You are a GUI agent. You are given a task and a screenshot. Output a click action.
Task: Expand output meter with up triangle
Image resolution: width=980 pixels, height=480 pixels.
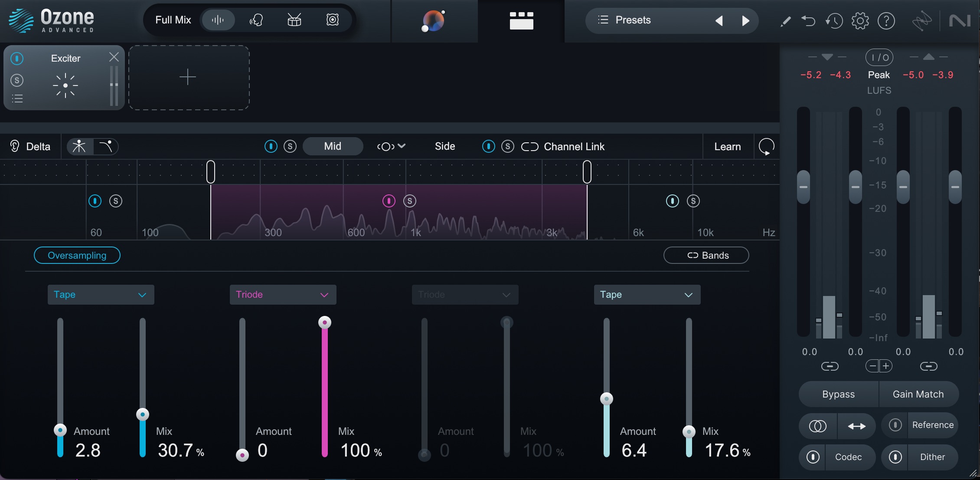[x=928, y=57]
